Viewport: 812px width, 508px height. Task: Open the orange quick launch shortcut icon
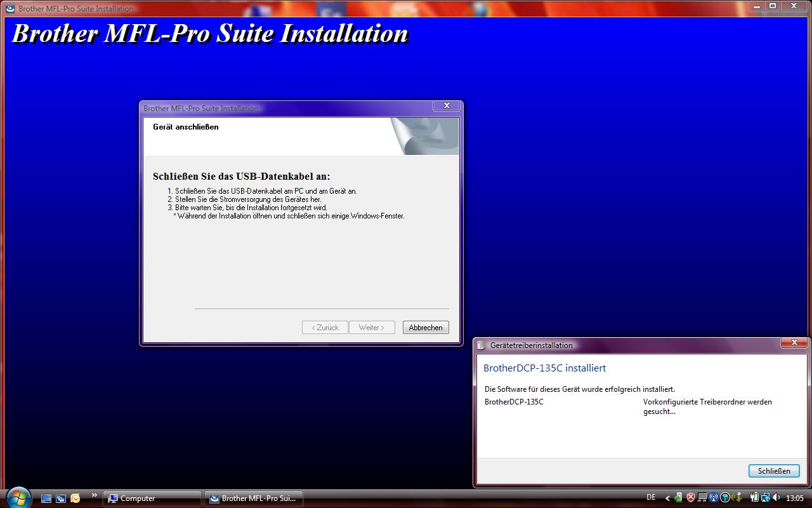(75, 498)
